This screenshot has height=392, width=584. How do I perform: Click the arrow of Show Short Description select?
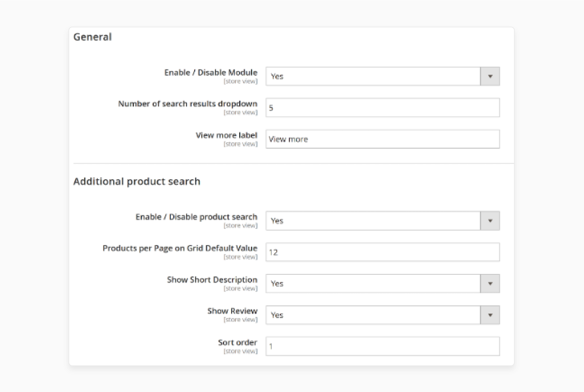click(x=490, y=284)
